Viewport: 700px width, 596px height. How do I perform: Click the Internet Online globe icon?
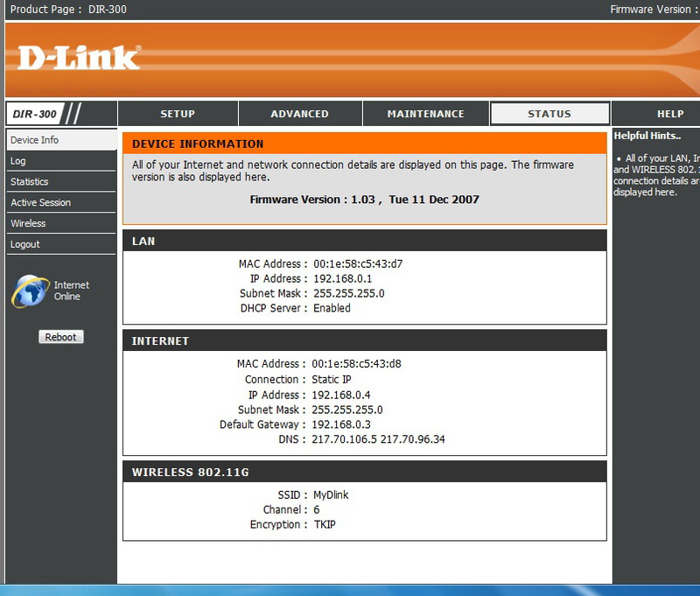(31, 291)
